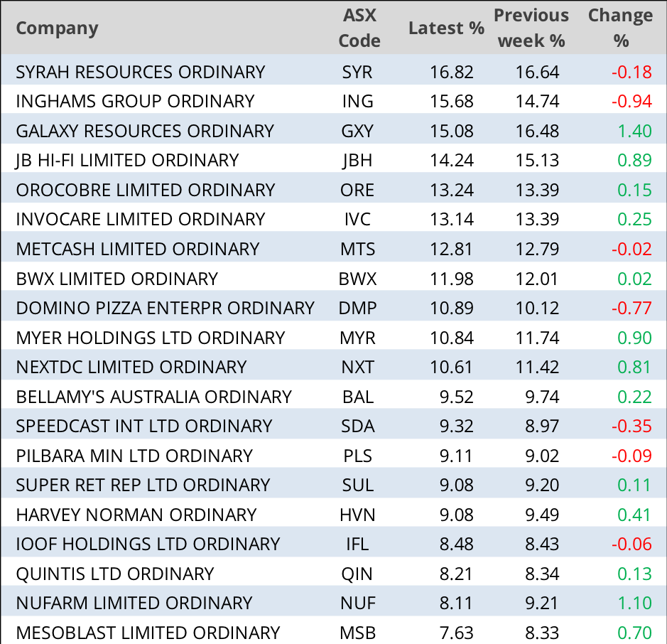This screenshot has height=644, width=667.
Task: Click the Previous week % header
Action: (x=531, y=28)
